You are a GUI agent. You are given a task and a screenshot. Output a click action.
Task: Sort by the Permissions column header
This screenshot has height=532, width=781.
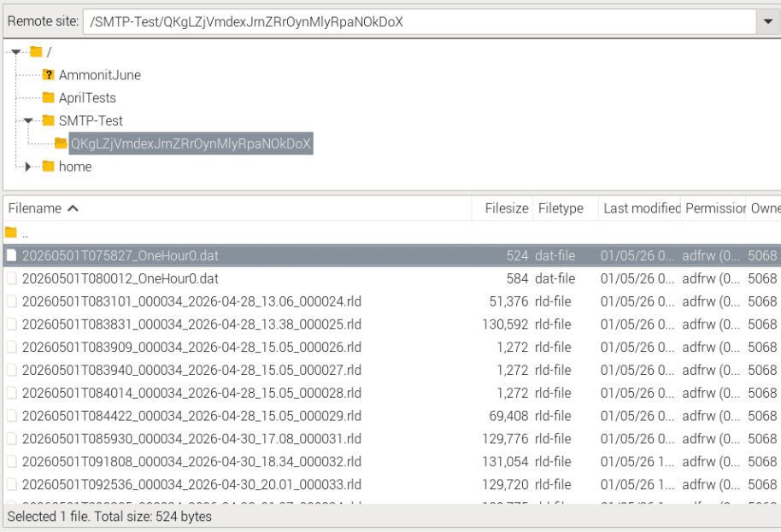713,208
